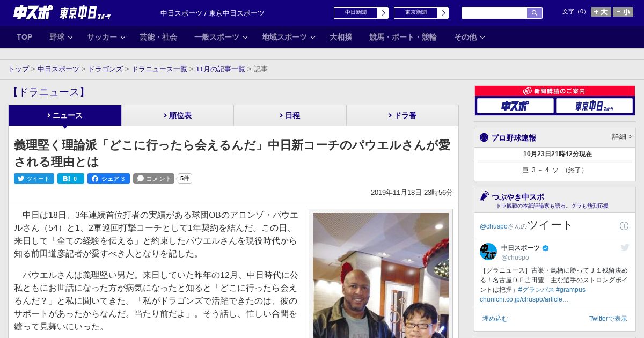Viewport: 644px width, 338px height.
Task: Click 【ドラニュース】 section heading
Action: (48, 92)
